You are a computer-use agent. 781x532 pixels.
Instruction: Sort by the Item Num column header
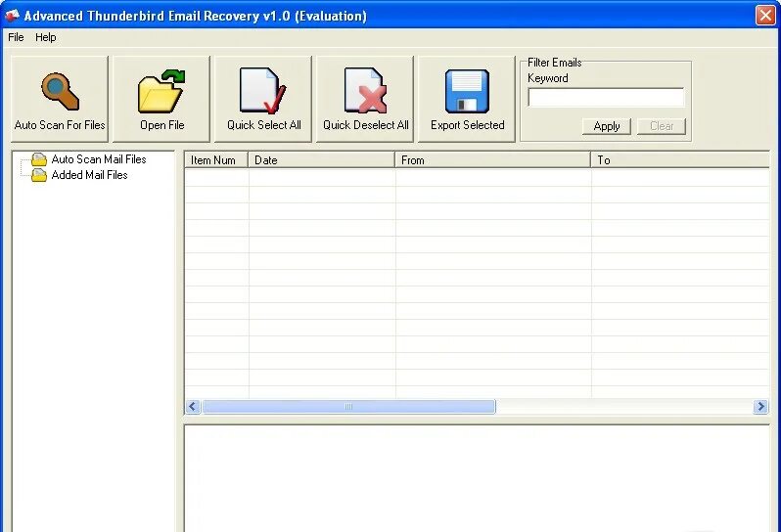216,160
